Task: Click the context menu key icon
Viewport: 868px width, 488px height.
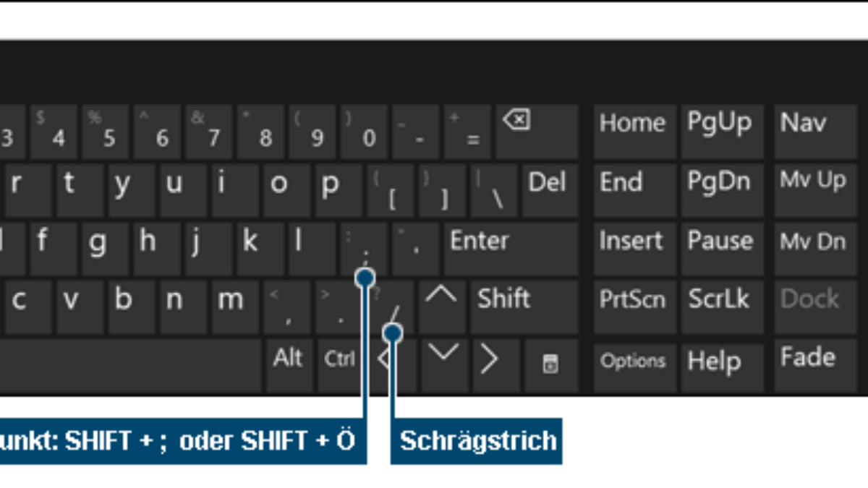Action: (550, 365)
